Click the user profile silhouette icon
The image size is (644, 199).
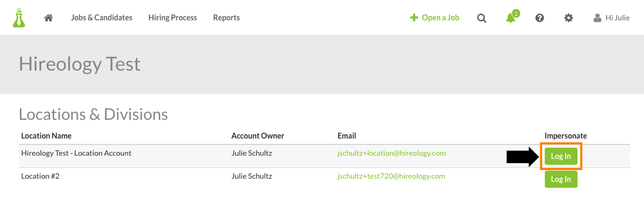597,18
